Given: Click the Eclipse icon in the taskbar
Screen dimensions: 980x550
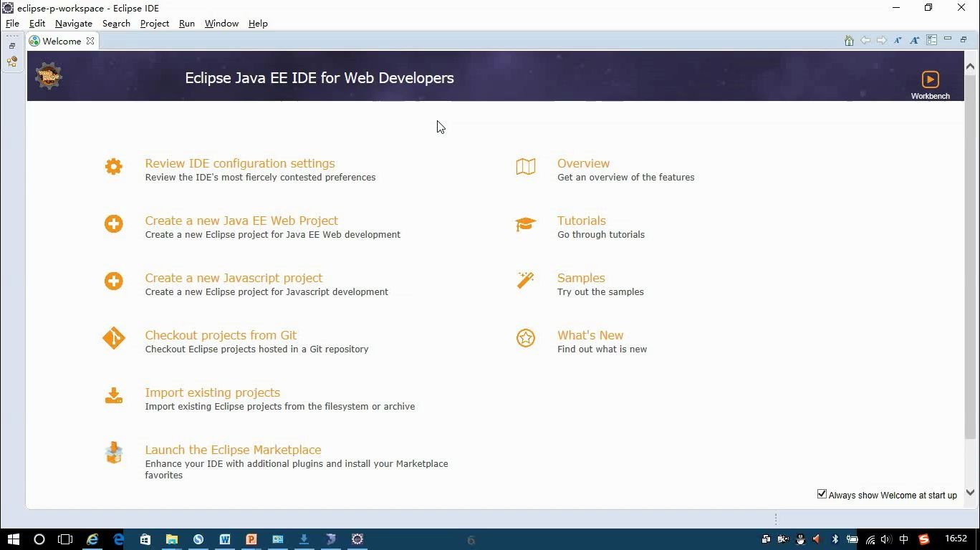Looking at the screenshot, I should coord(357,539).
